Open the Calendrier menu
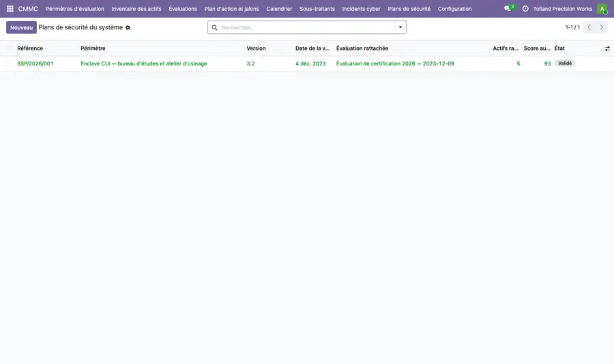614x364 pixels. [279, 9]
